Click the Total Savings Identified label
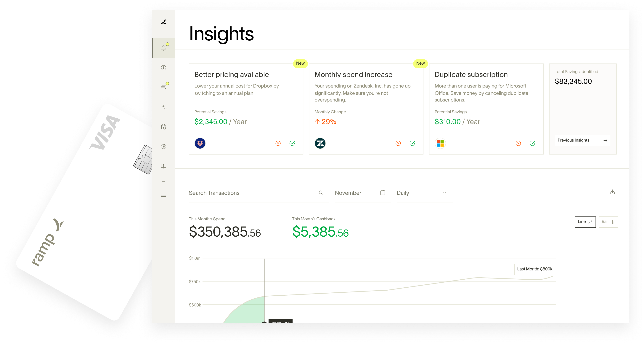 (x=576, y=71)
